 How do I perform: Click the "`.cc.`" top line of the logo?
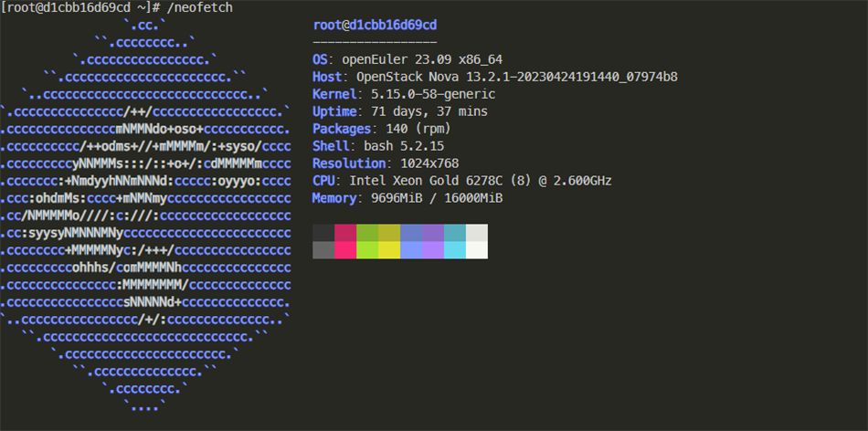[x=145, y=25]
